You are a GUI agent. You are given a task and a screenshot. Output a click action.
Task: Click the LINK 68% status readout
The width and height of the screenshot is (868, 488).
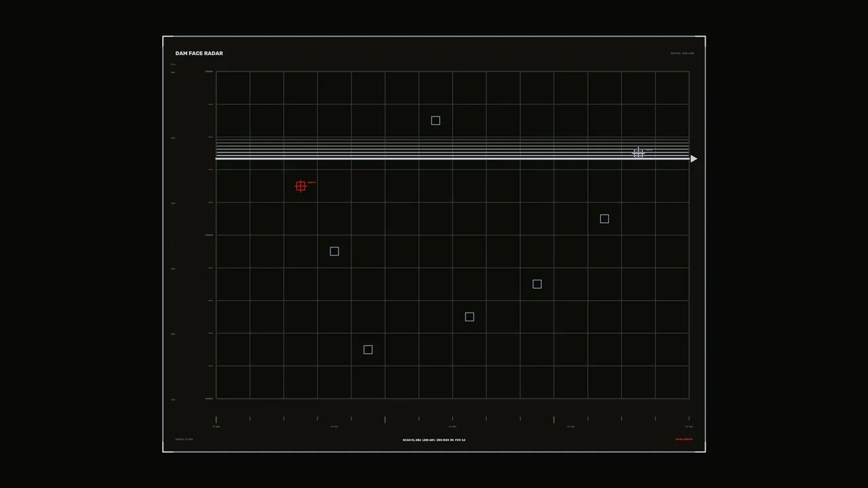429,440
